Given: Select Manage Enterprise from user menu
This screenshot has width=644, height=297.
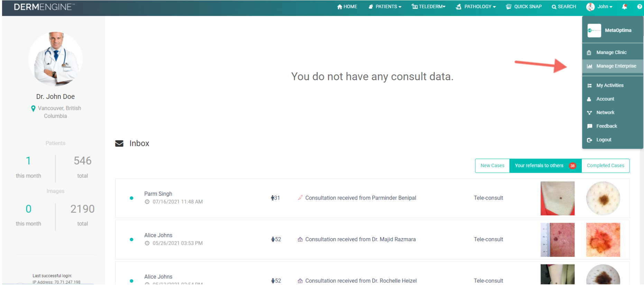Looking at the screenshot, I should pos(616,66).
